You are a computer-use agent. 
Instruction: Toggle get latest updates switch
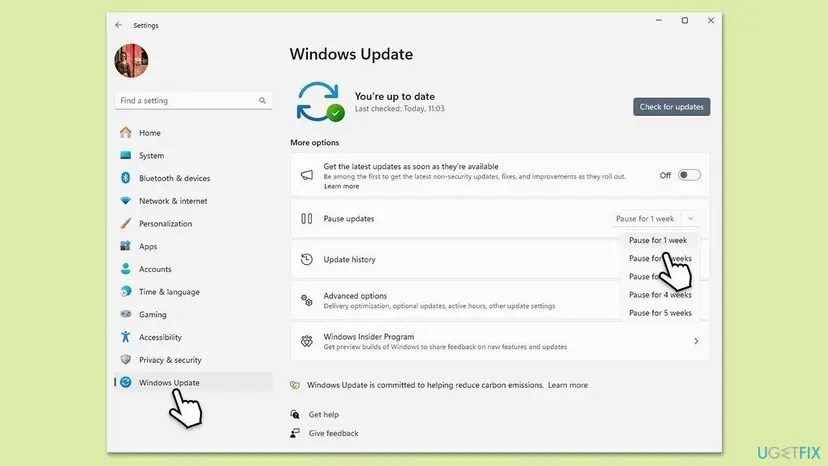point(689,175)
